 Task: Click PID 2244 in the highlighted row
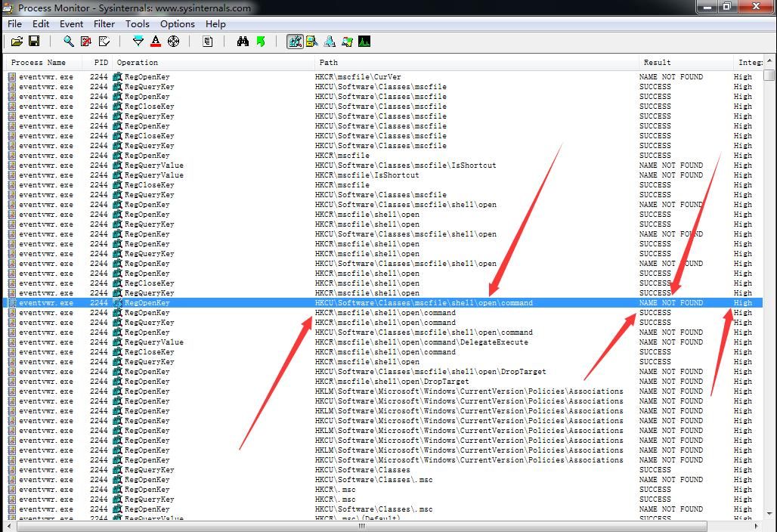coord(98,303)
